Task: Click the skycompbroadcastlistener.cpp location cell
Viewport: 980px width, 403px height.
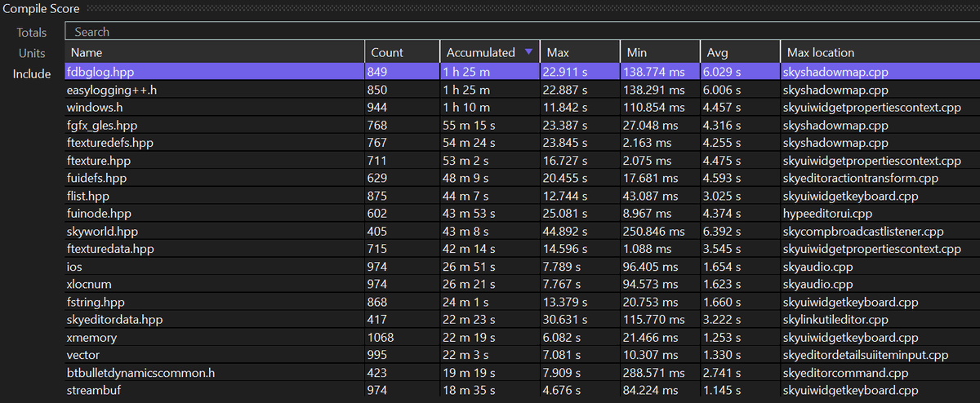Action: (864, 232)
